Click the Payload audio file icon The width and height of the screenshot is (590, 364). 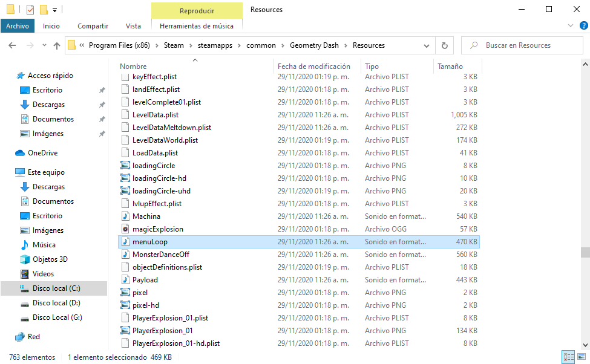point(125,280)
